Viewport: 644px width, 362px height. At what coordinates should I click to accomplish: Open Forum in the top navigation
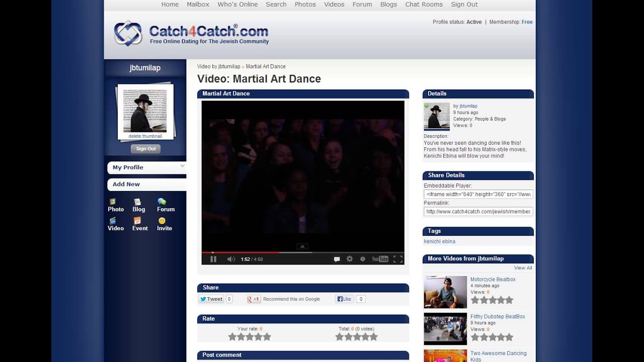[x=362, y=5]
